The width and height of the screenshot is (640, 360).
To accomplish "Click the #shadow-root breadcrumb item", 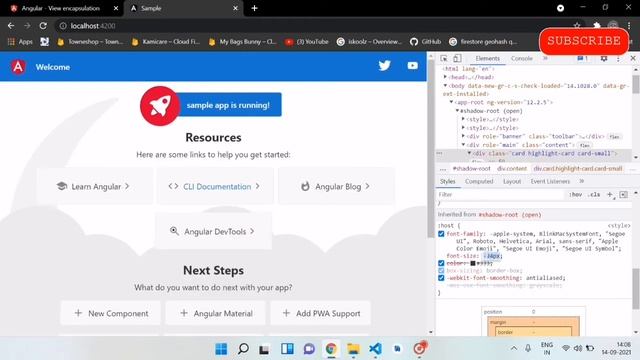I will 471,169.
